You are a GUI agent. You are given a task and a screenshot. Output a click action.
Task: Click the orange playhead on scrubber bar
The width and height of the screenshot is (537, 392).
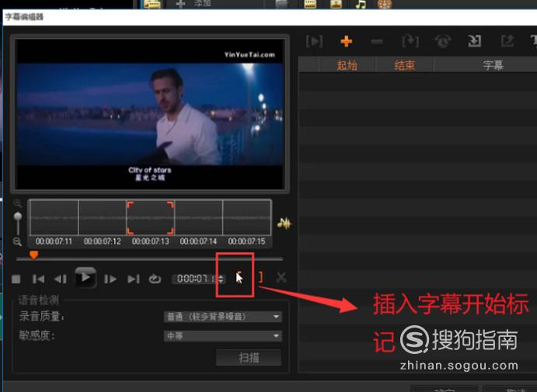pos(33,255)
